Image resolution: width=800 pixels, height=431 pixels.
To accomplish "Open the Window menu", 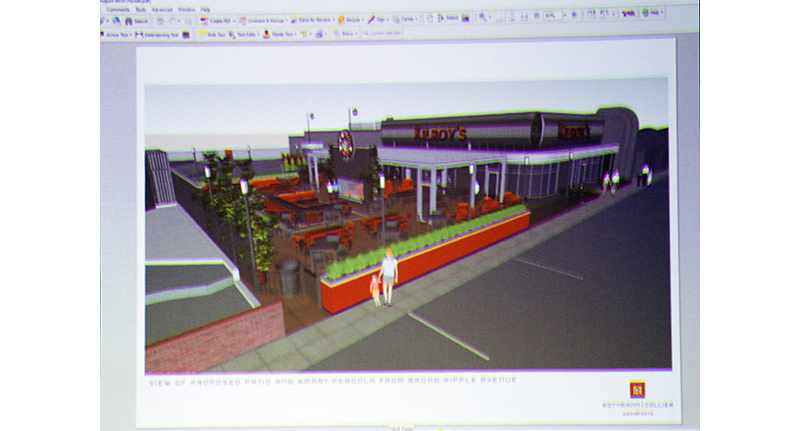I will [186, 10].
